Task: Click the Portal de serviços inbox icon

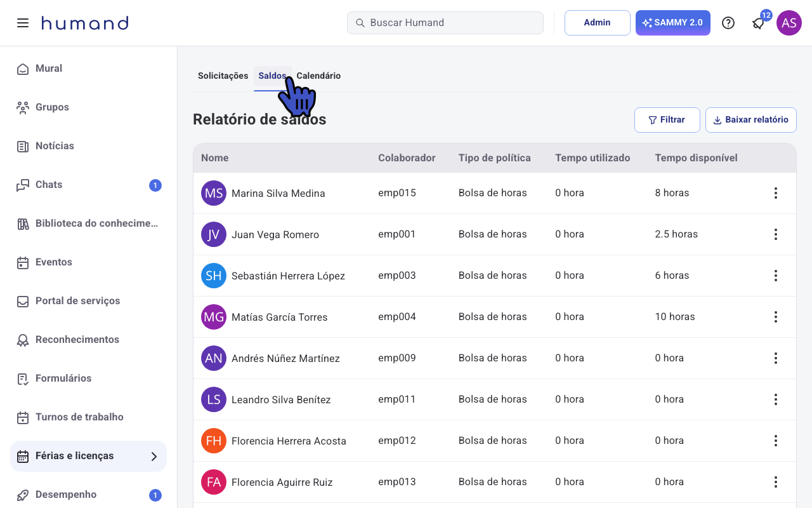Action: click(23, 301)
